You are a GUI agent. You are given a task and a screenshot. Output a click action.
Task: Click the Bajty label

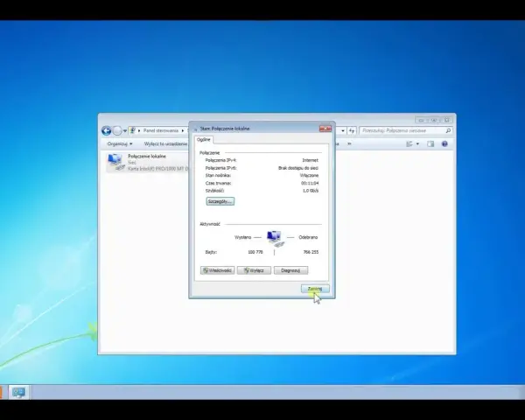pos(211,252)
